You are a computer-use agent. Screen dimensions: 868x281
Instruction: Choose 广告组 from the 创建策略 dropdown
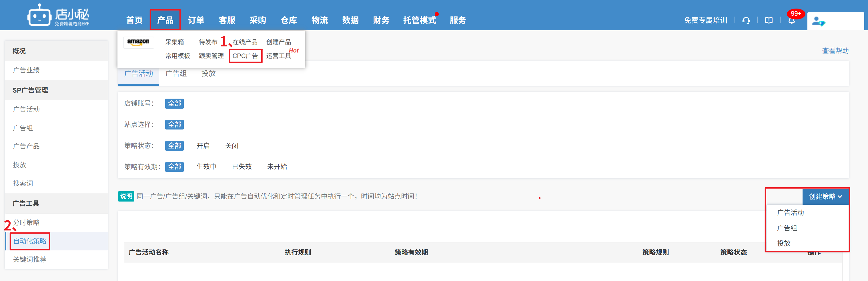[x=787, y=228]
